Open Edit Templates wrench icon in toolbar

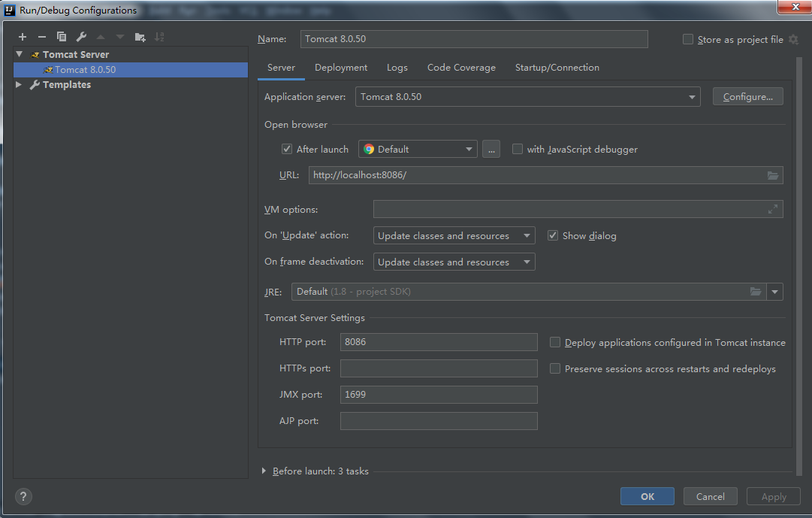coord(81,37)
